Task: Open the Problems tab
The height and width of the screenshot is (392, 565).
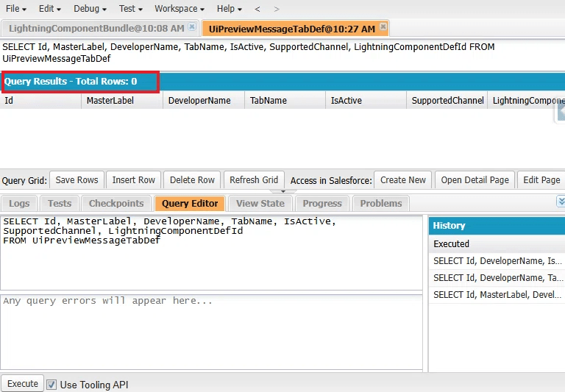Action: click(381, 203)
